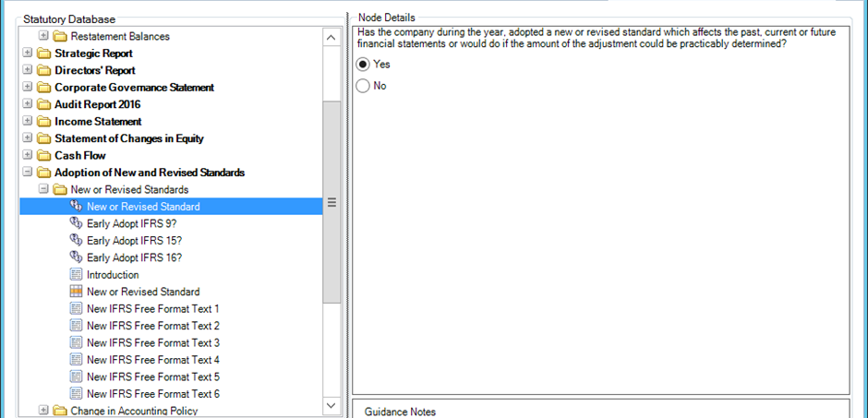Click Statement of Changes in Equity folder icon

43,138
